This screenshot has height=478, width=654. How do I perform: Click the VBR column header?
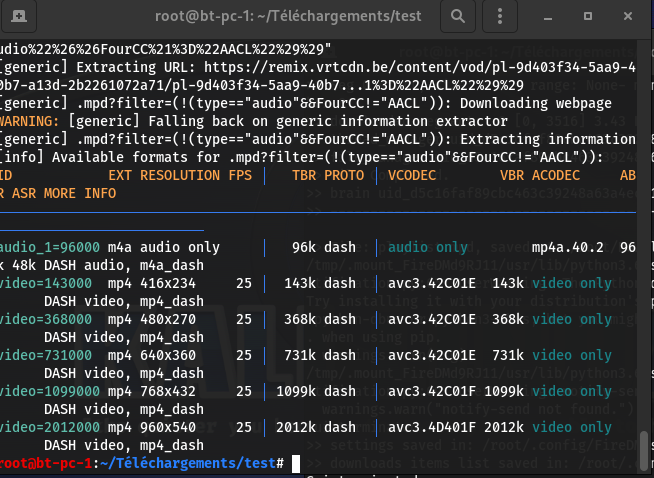click(512, 175)
